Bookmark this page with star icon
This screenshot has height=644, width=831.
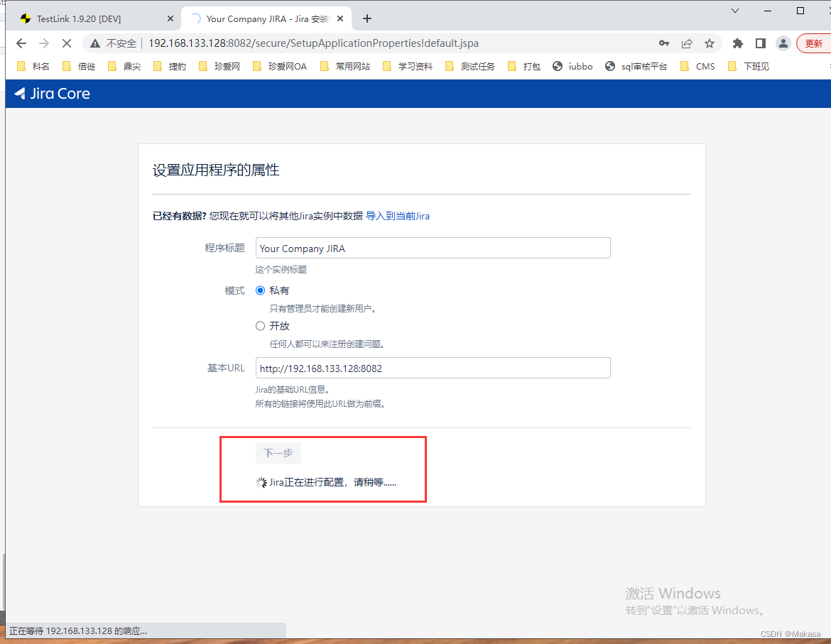point(710,43)
